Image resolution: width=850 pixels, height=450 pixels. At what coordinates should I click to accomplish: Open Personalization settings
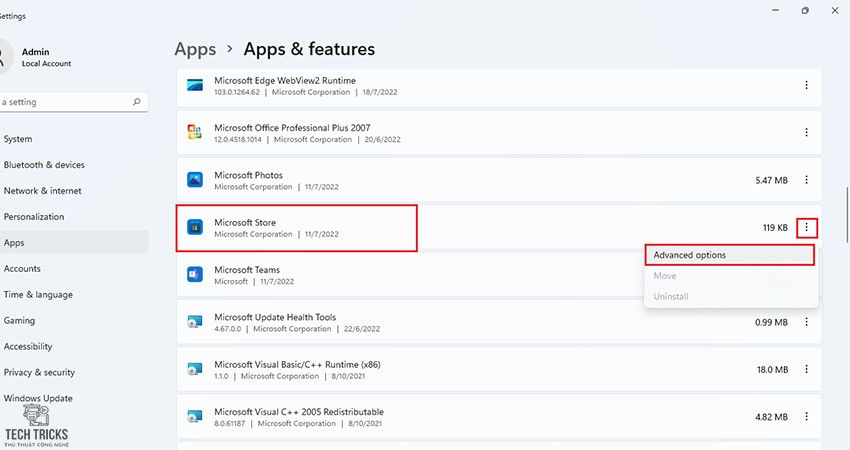coord(74,217)
